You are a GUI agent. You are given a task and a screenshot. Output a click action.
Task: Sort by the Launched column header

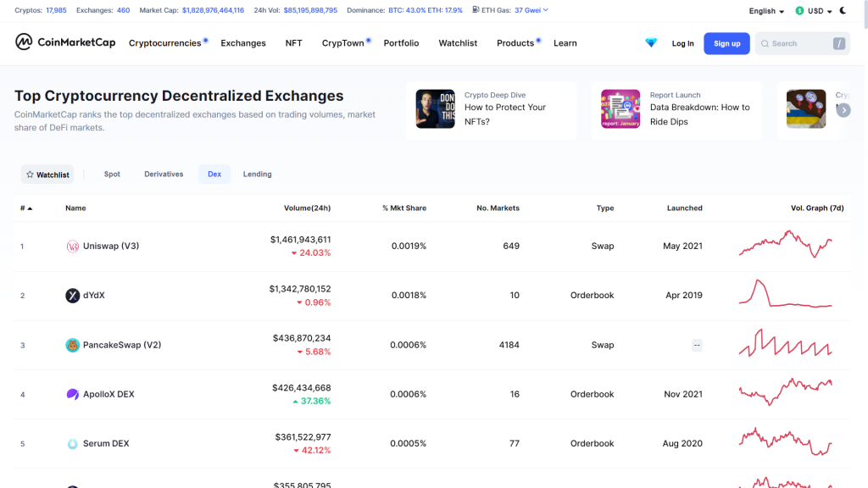684,208
